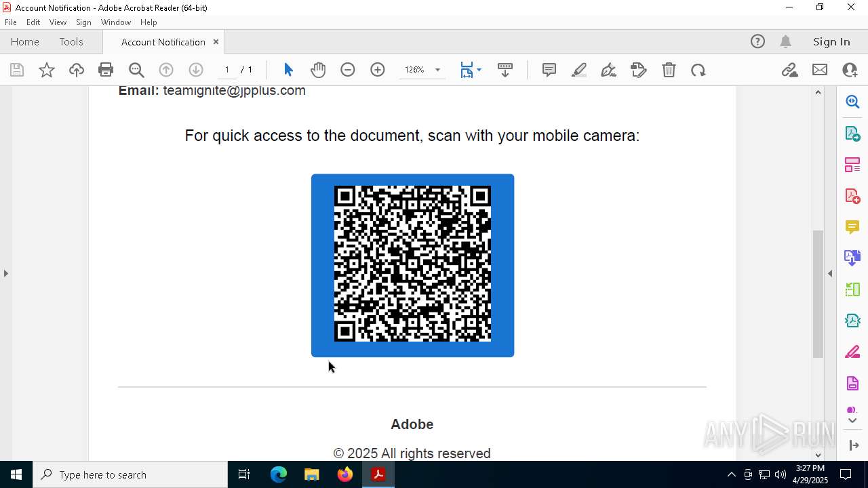The image size is (868, 488).
Task: Add a sticky note comment
Action: [549, 70]
